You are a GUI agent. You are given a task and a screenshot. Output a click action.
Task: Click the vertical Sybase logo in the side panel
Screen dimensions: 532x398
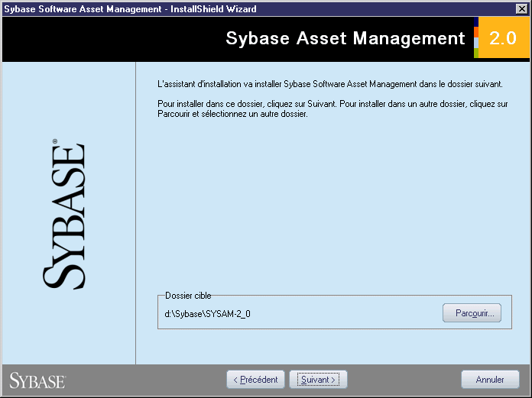[x=64, y=214]
